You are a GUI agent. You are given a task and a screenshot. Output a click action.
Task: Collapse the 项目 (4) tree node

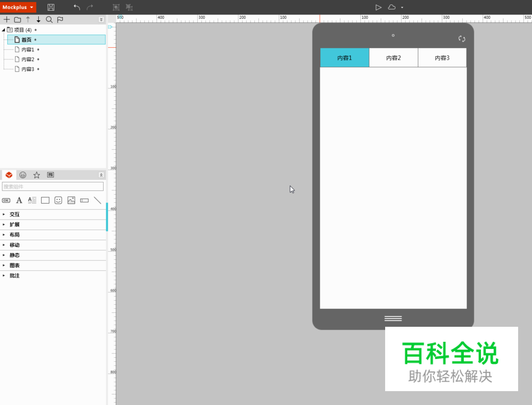pyautogui.click(x=3, y=30)
